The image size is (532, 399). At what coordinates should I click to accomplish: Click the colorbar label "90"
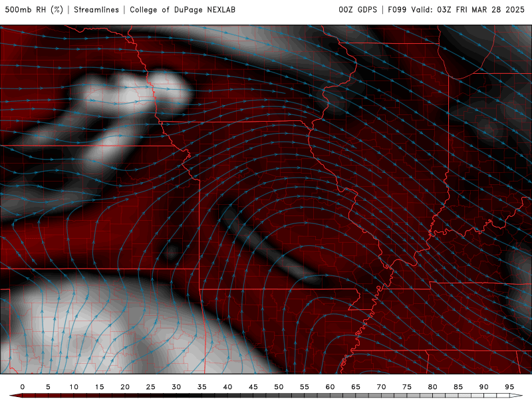[483, 387]
